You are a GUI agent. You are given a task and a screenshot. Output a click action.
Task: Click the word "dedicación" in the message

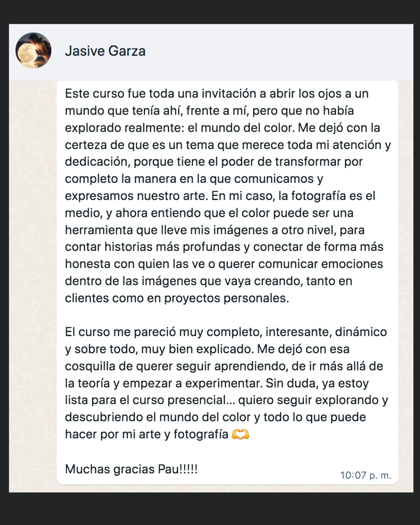coord(97,162)
